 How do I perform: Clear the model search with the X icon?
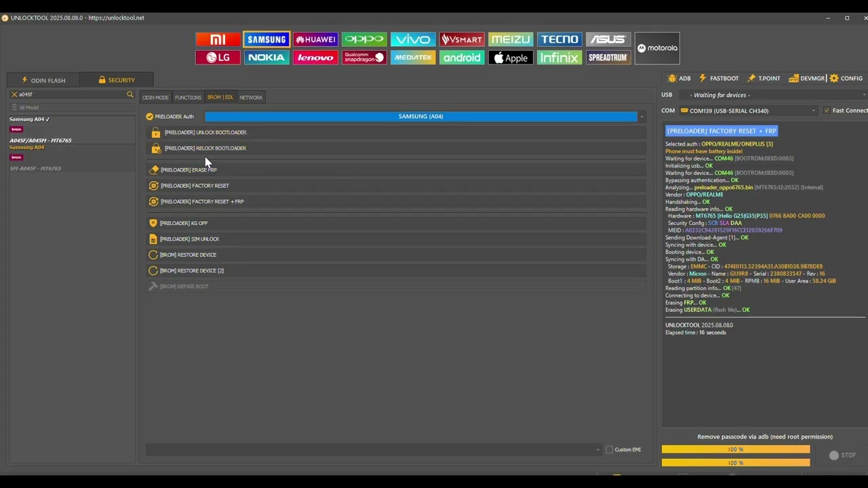[14, 94]
